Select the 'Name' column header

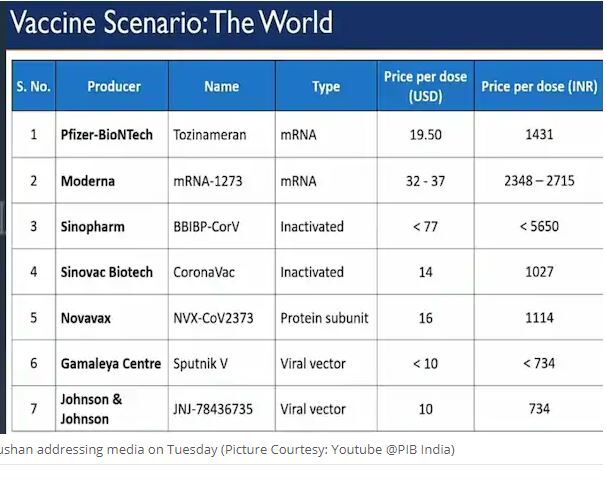click(x=221, y=87)
